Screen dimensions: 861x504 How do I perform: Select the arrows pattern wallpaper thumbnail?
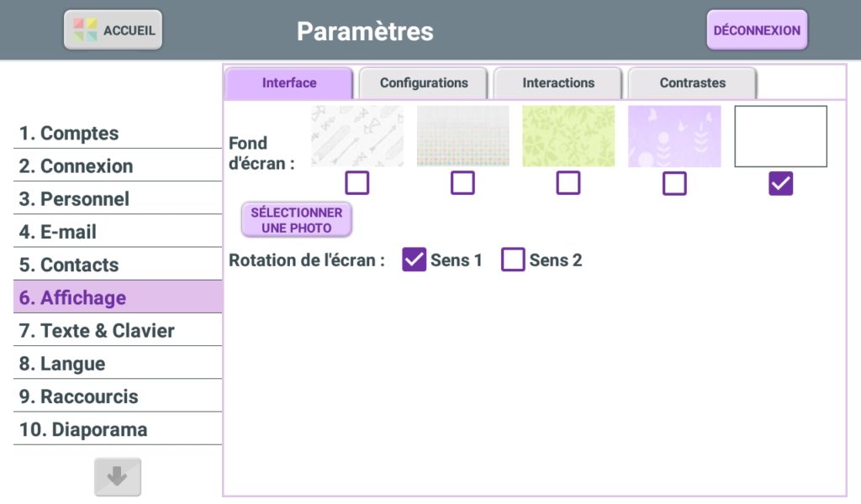(357, 136)
